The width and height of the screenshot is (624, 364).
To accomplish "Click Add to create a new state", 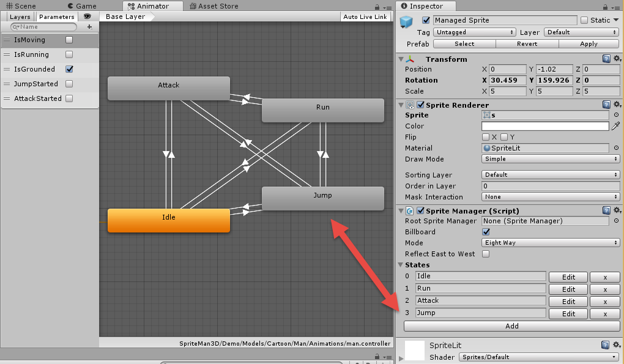I will tap(511, 325).
